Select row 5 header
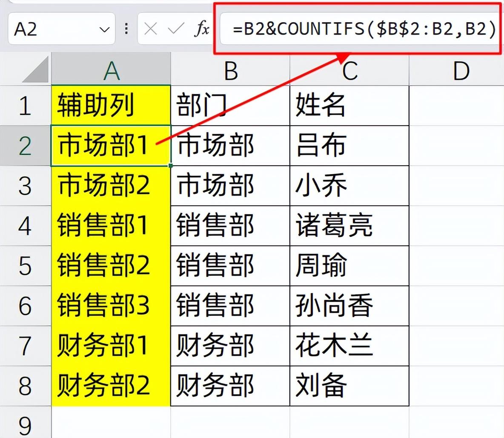Image resolution: width=504 pixels, height=438 pixels. click(x=26, y=266)
